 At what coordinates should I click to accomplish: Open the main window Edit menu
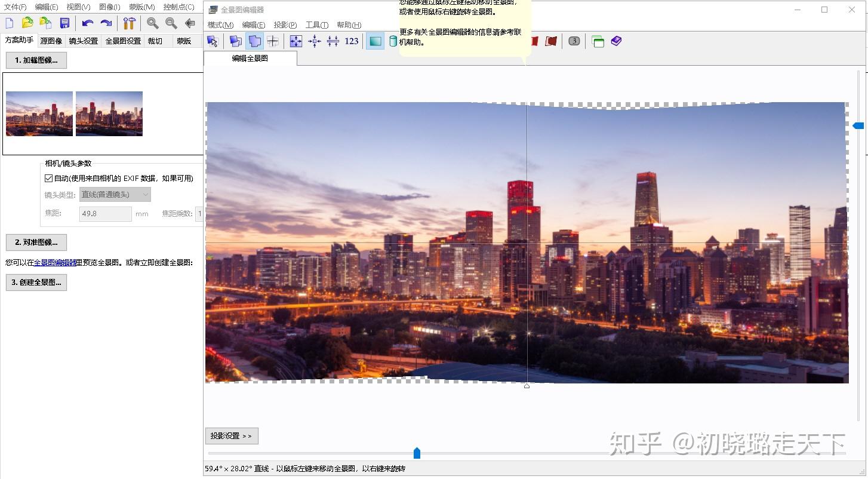click(x=47, y=7)
